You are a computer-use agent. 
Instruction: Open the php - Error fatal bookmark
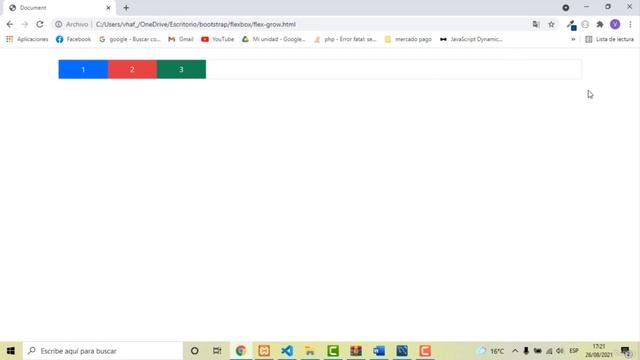[345, 39]
